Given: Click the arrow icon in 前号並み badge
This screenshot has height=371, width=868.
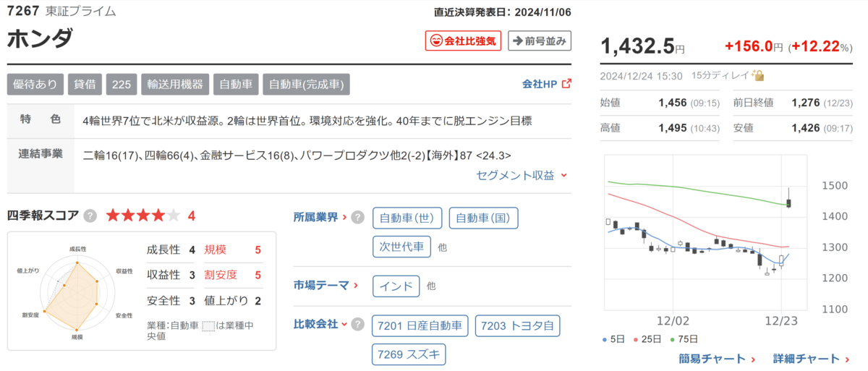Looking at the screenshot, I should (x=517, y=41).
